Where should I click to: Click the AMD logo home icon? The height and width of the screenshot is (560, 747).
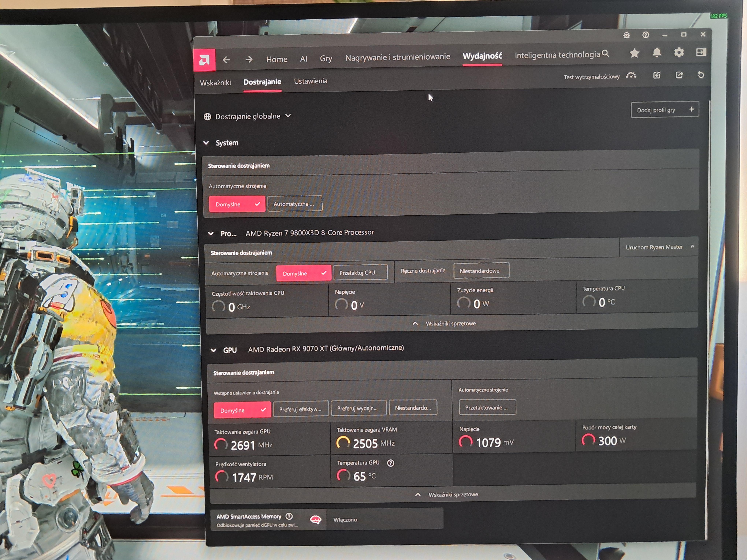point(204,60)
